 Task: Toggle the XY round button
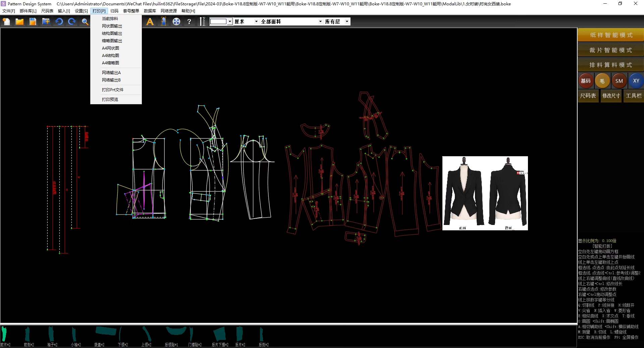point(636,81)
